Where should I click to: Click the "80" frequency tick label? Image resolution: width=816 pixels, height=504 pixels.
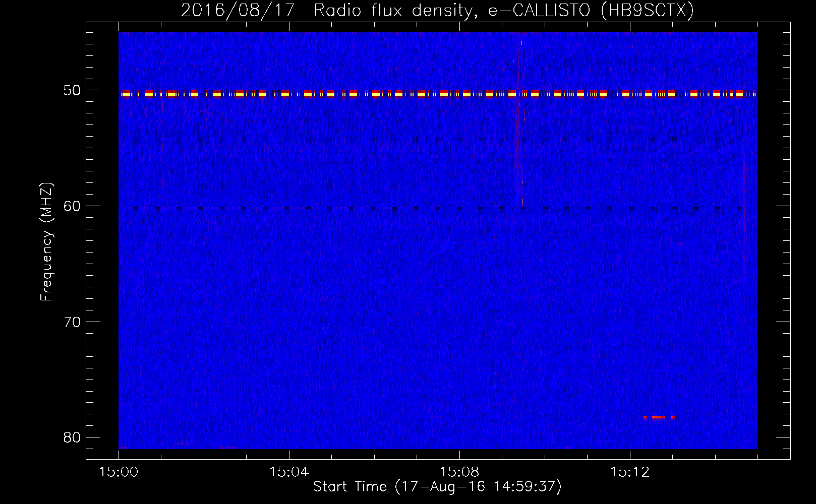coord(72,437)
